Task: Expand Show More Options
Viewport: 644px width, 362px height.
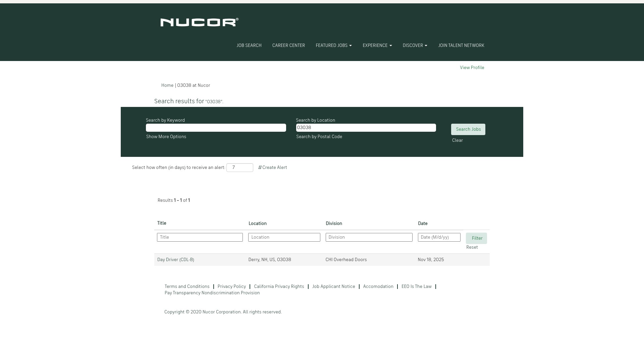Action: click(166, 137)
